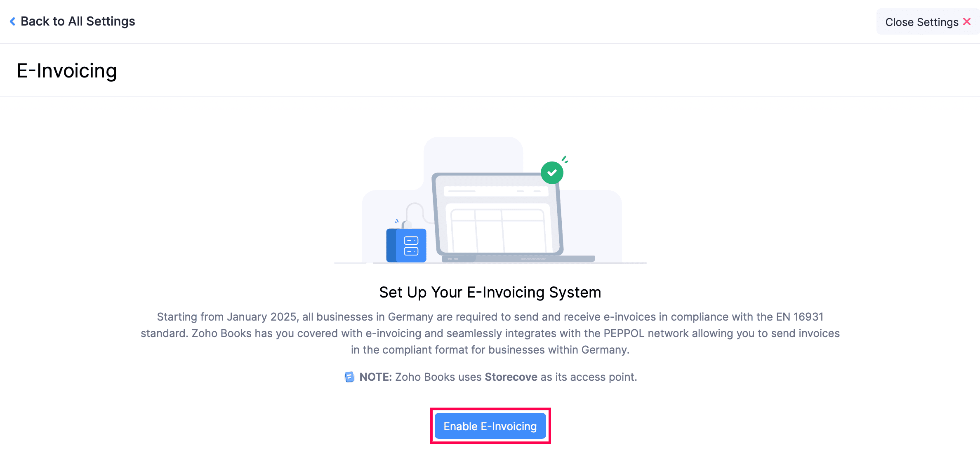Click the NOTE line about the access point

(x=491, y=377)
